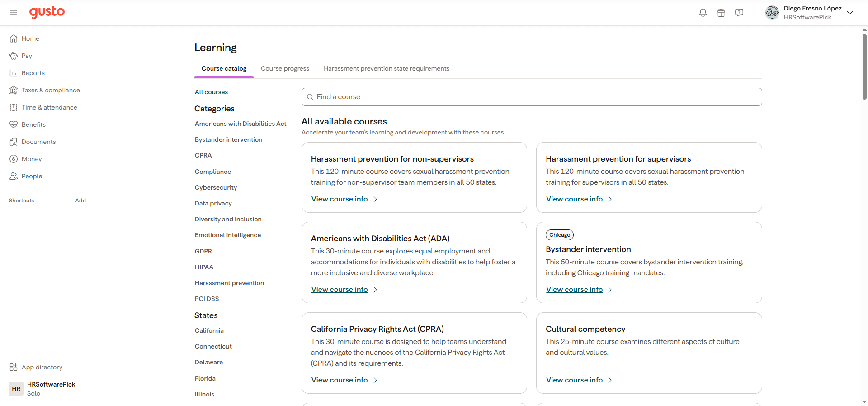The width and height of the screenshot is (868, 406).
Task: Open Money dollar coin icon
Action: click(x=14, y=159)
